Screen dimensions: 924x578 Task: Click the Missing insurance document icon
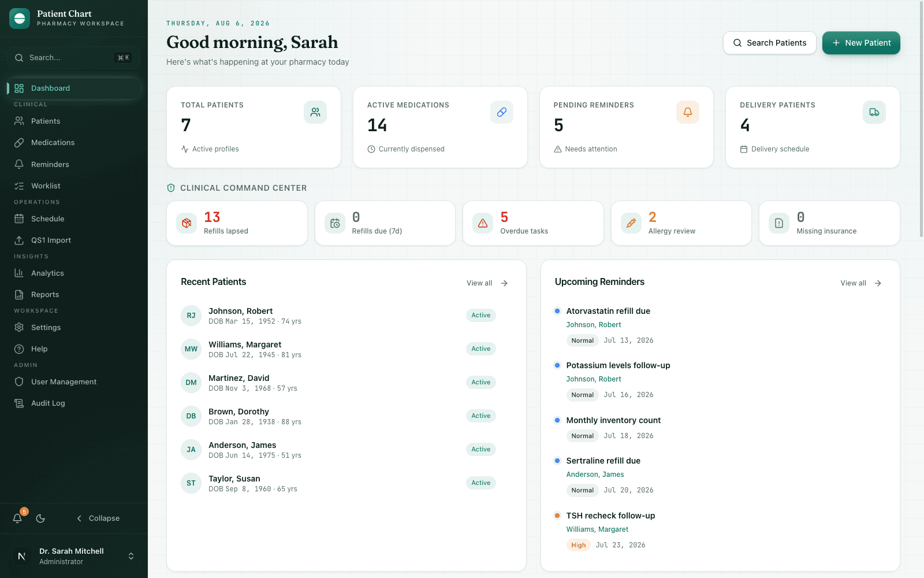(779, 223)
